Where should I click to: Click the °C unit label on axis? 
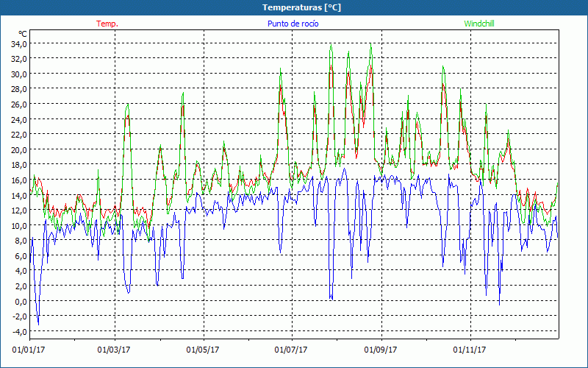(22, 34)
